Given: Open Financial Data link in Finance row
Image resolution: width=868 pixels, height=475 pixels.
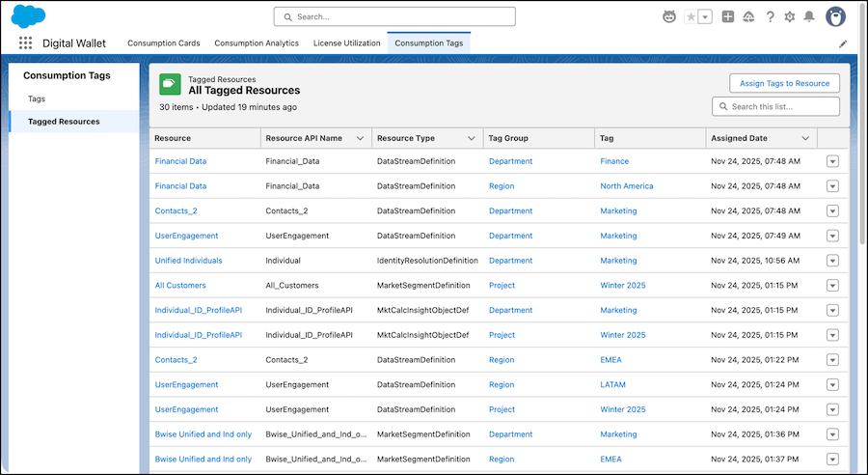Looking at the screenshot, I should 180,161.
